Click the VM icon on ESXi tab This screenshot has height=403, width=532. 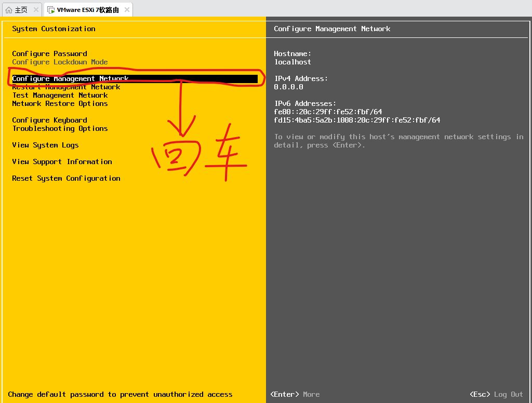pos(51,10)
